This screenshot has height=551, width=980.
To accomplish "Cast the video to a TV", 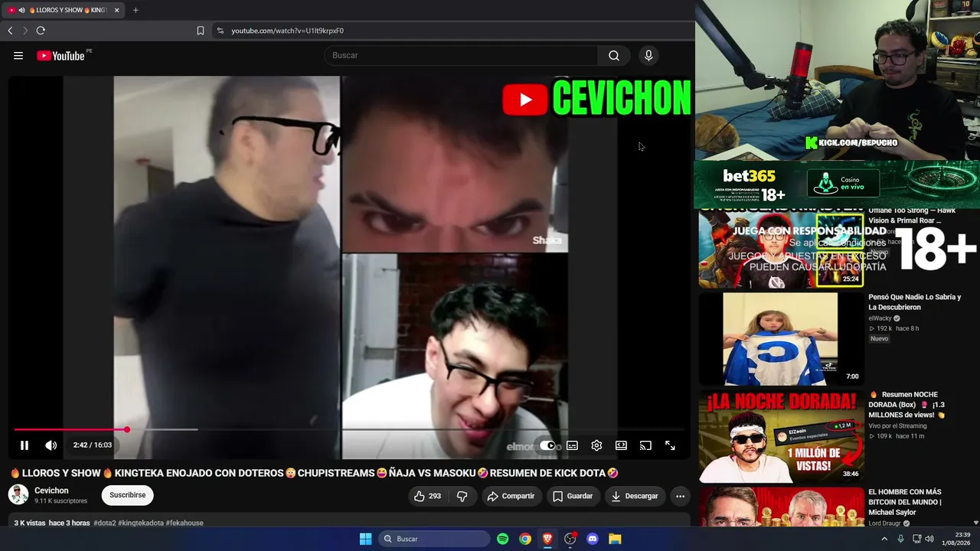I will pos(645,445).
